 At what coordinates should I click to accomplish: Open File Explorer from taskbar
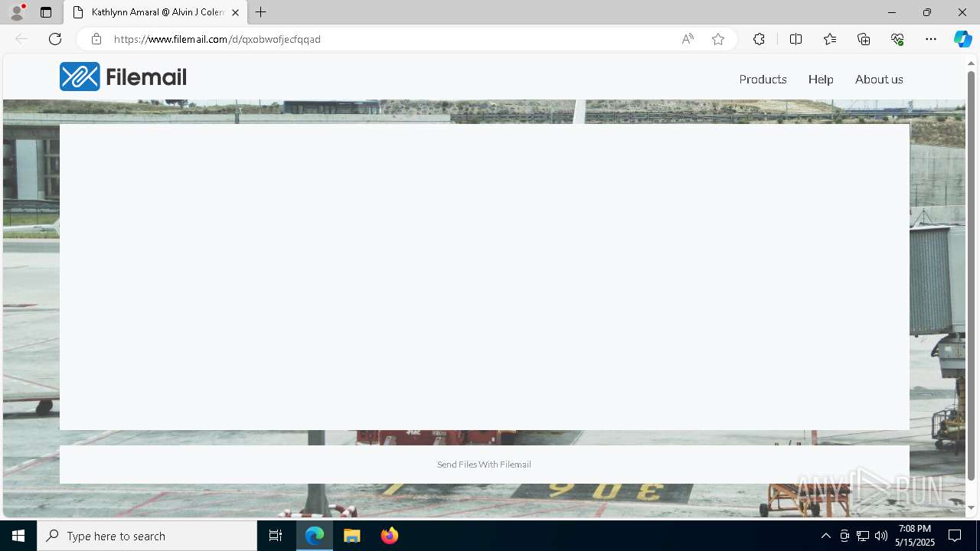tap(352, 536)
